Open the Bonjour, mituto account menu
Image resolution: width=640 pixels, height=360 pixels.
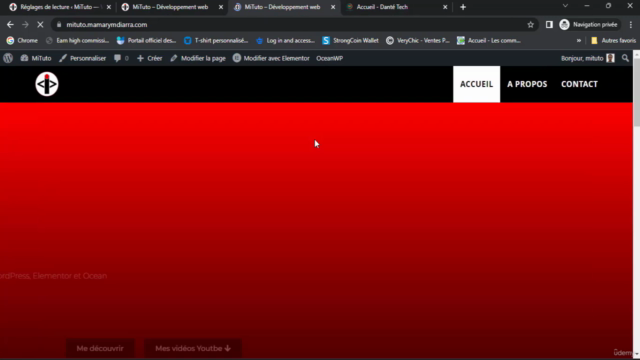[588, 58]
